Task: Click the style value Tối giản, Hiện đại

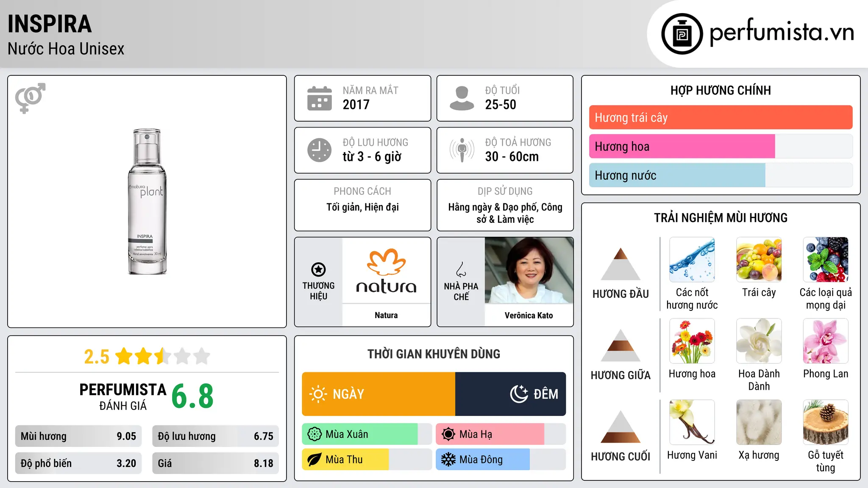Action: 362,207
